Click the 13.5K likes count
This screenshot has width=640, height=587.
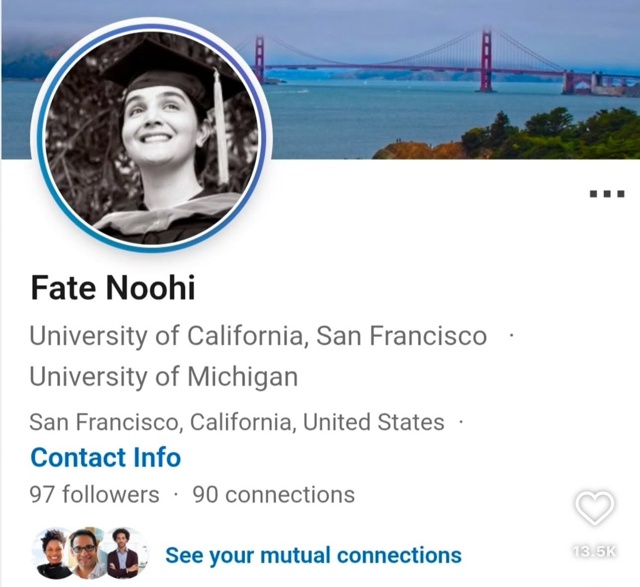tap(594, 551)
